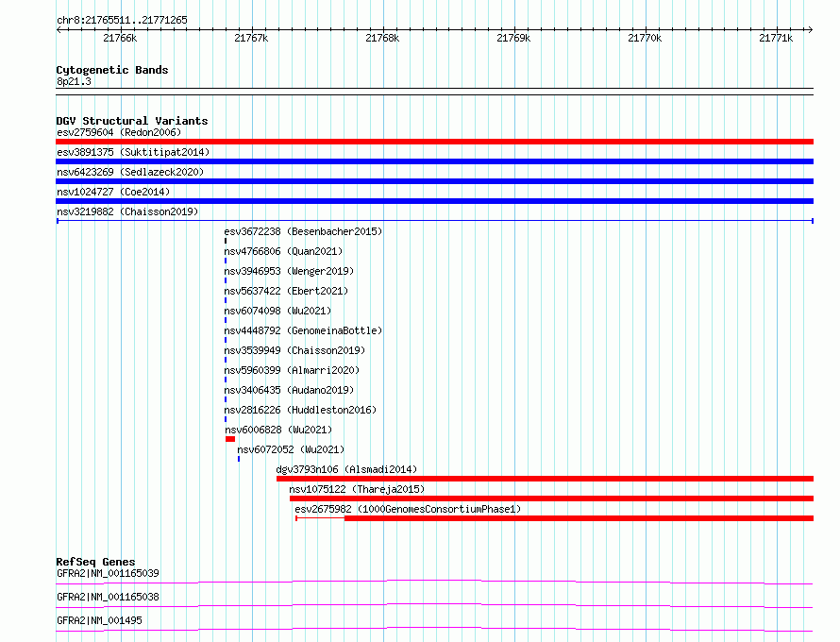Click the 21767k ruler tick label
Image resolution: width=840 pixels, height=642 pixels.
251,38
